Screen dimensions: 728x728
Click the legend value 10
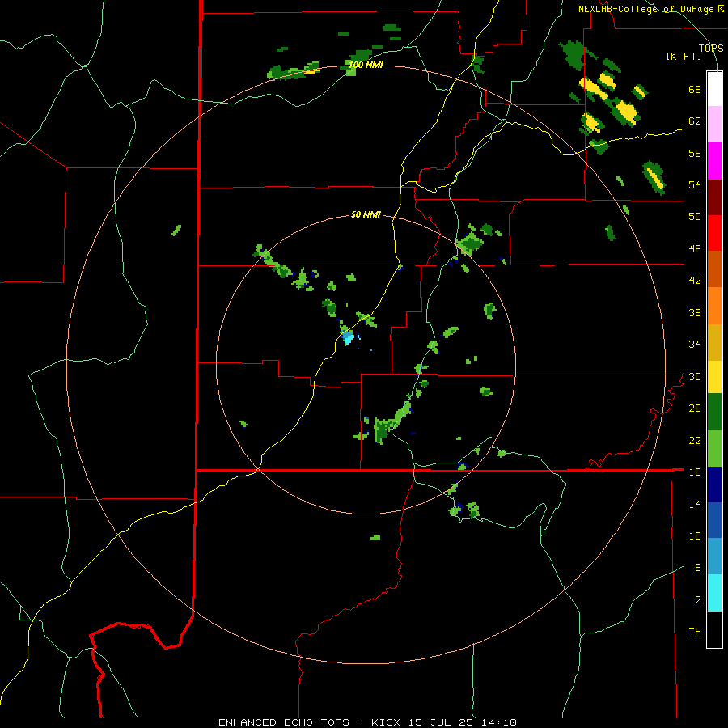click(x=695, y=535)
